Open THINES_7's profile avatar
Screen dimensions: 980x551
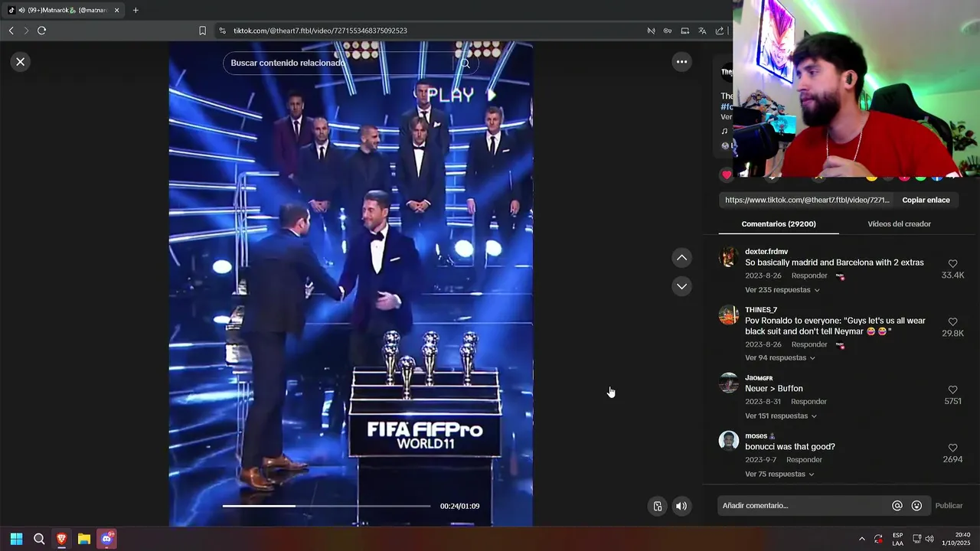click(729, 315)
